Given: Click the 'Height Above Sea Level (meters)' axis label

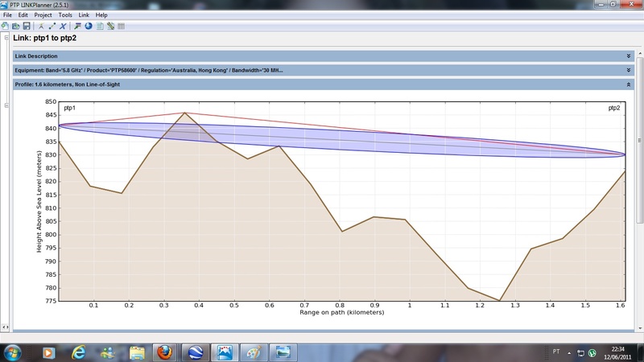Looking at the screenshot, I should pyautogui.click(x=39, y=202).
